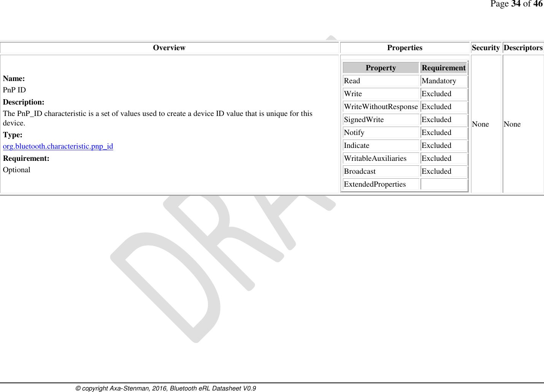This screenshot has height=392, width=544.
Task: Select the 'Notify' property cell
Action: (x=381, y=132)
